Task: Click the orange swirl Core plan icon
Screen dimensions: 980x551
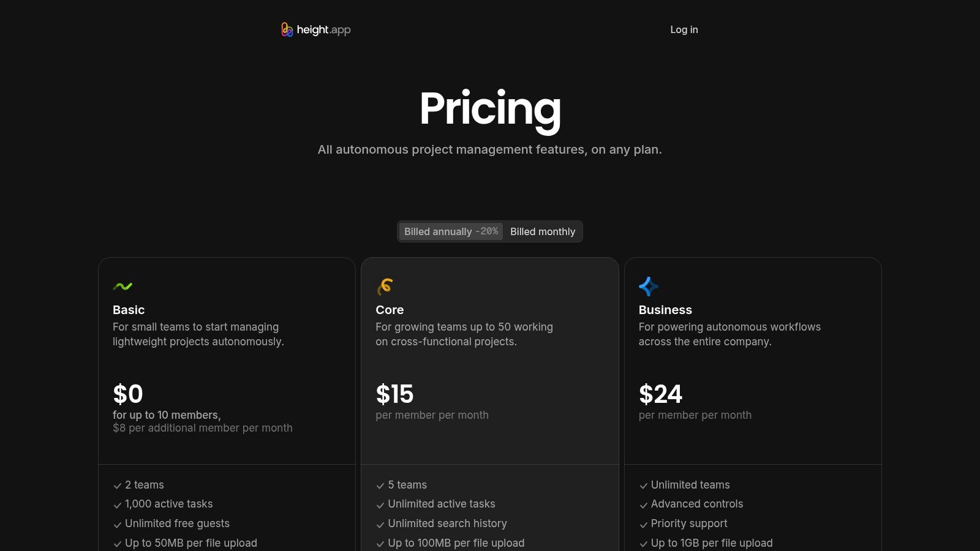Action: [385, 286]
